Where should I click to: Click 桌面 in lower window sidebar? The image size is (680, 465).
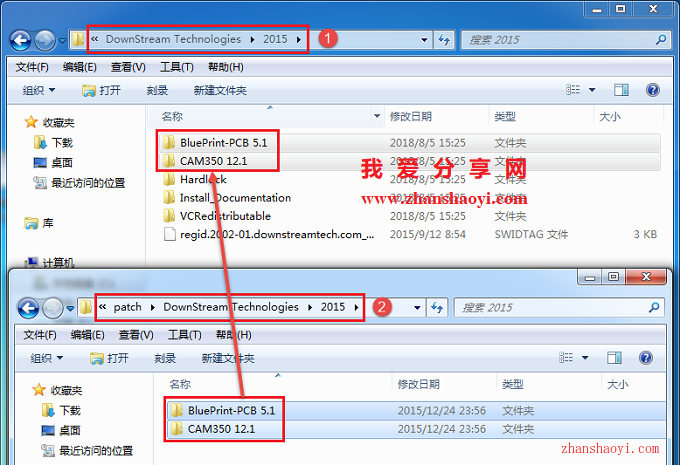click(69, 430)
